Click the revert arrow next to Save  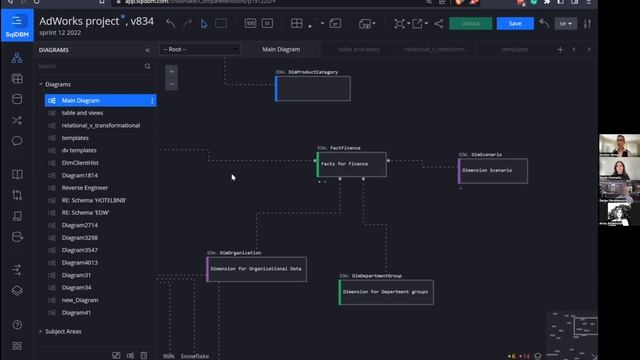[544, 23]
